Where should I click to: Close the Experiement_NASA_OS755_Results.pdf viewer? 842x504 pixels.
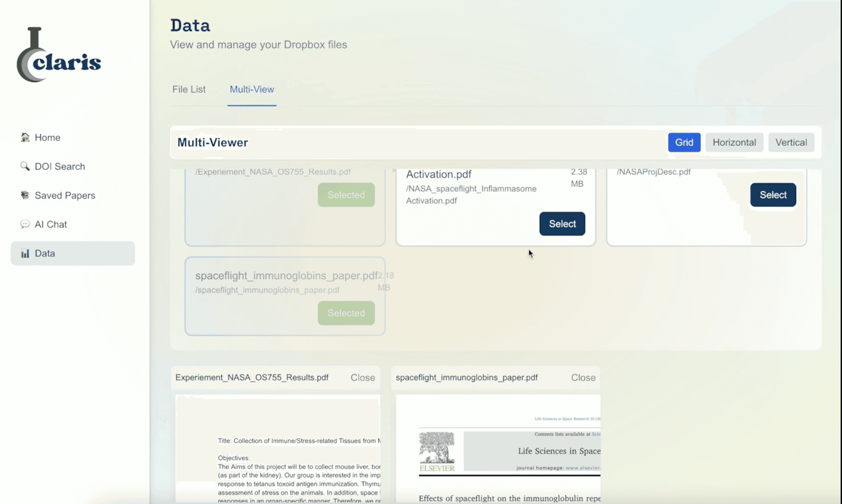pyautogui.click(x=363, y=377)
